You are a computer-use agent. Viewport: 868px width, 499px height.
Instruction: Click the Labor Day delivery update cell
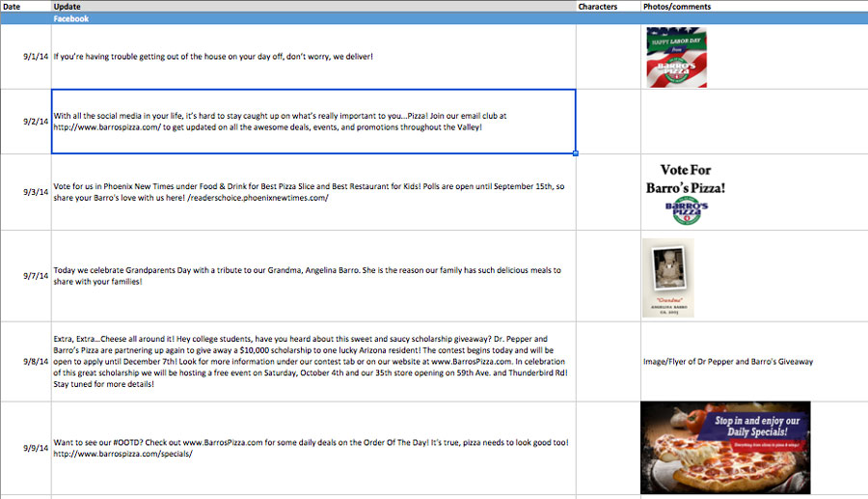313,57
